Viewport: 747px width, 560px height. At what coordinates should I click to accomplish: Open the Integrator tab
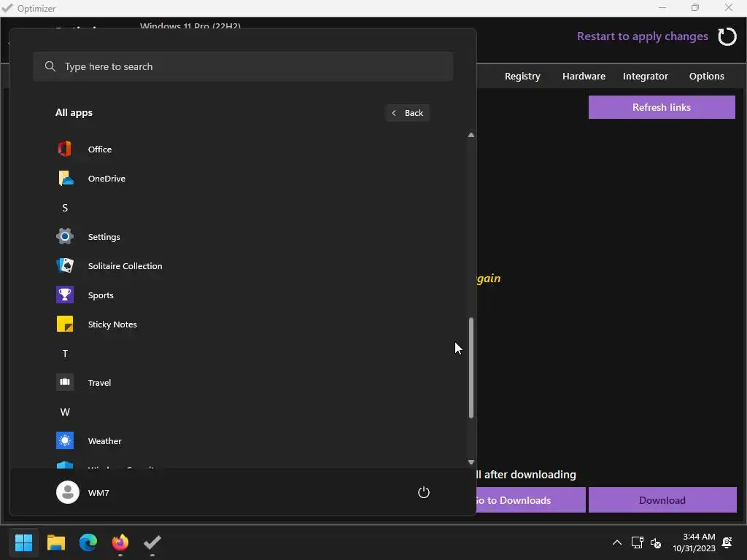coord(645,76)
